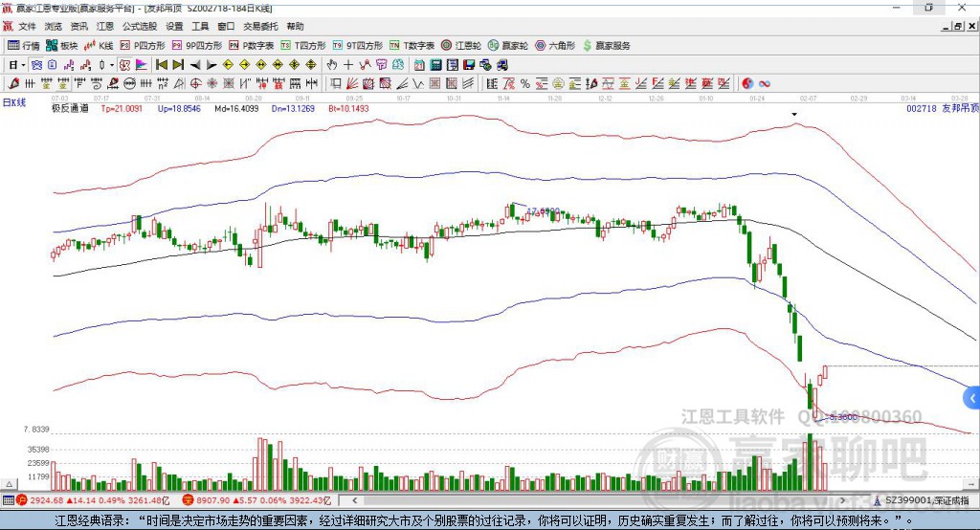Expand the candlestick style dropdown arrow
980x530 pixels.
point(112,65)
